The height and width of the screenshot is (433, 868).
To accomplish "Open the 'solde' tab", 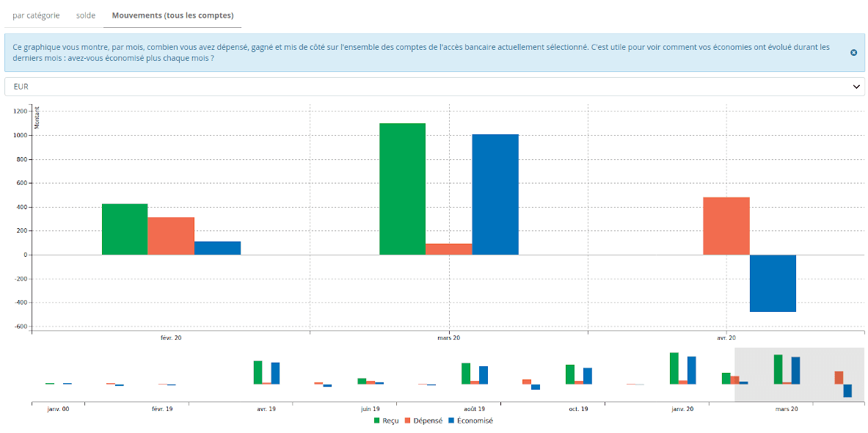I will click(86, 15).
